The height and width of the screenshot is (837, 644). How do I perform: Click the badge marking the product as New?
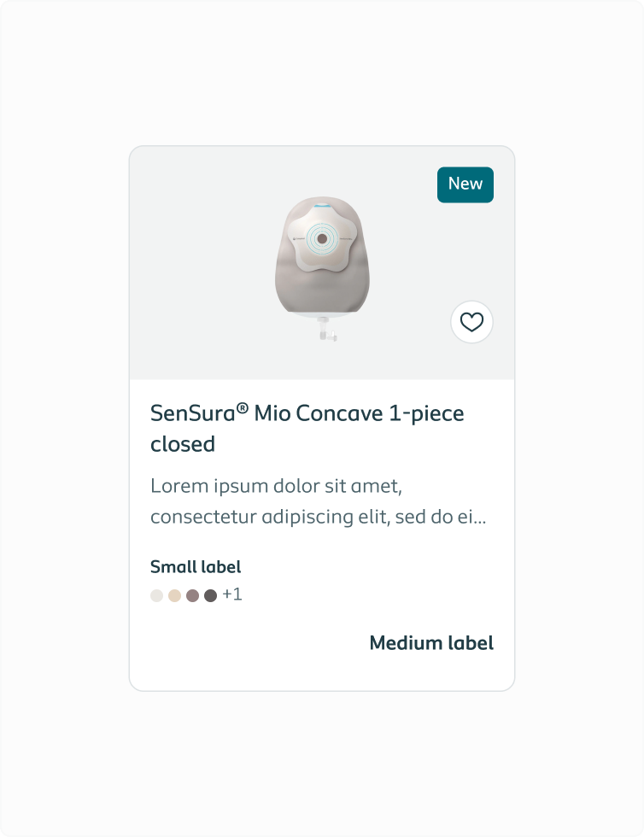(465, 184)
